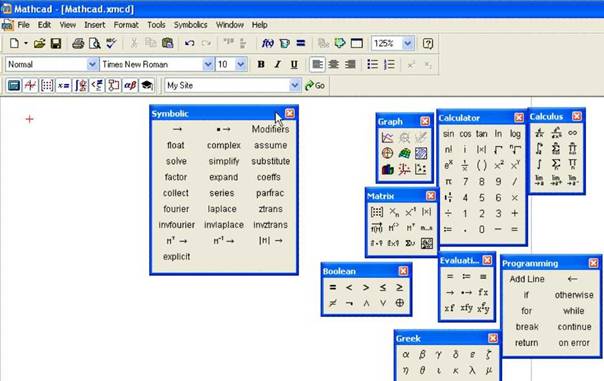Click the simplify keyword in Symbolic palette

224,161
